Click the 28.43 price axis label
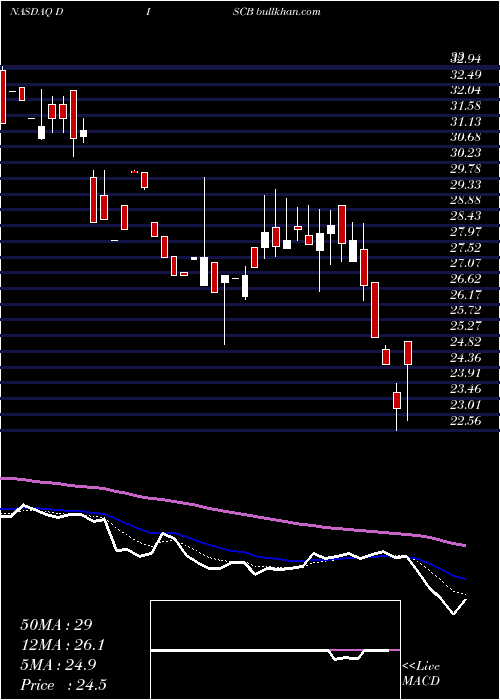Viewport: 500px width, 700px height. pyautogui.click(x=466, y=216)
